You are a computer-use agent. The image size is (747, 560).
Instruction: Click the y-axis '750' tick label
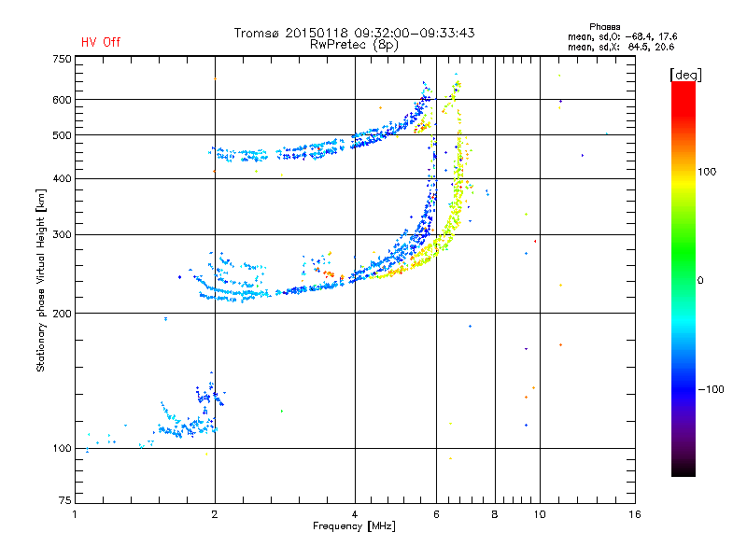[x=62, y=59]
